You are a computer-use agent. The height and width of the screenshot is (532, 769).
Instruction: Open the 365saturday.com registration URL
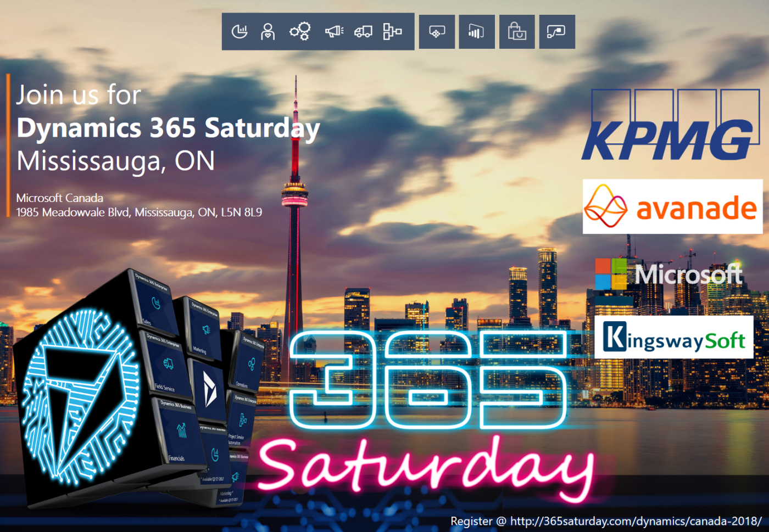click(x=636, y=521)
